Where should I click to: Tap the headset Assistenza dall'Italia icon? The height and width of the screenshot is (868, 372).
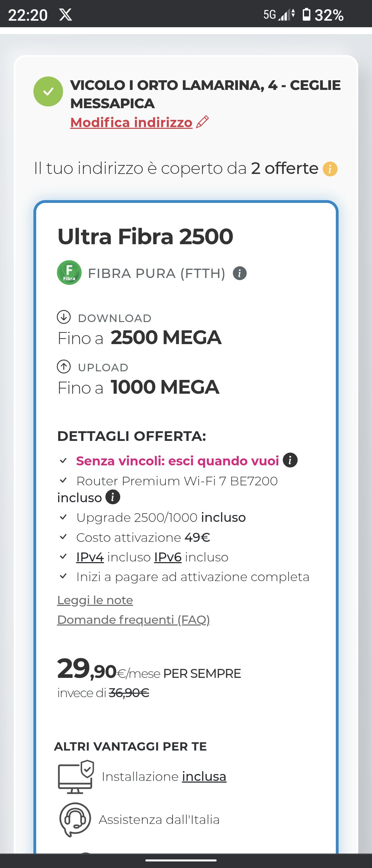(75, 820)
